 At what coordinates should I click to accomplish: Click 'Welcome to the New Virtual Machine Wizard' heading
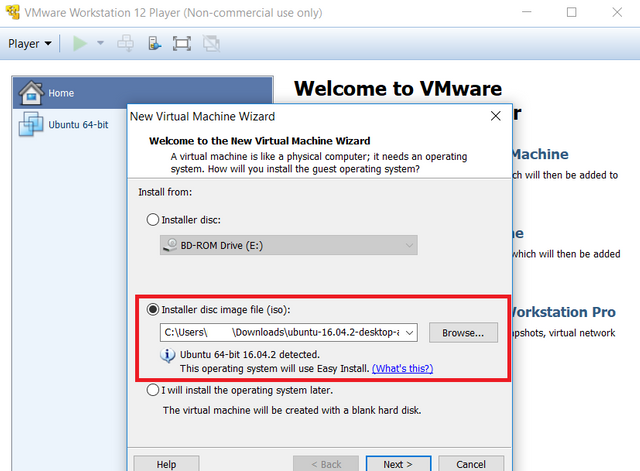pyautogui.click(x=260, y=141)
